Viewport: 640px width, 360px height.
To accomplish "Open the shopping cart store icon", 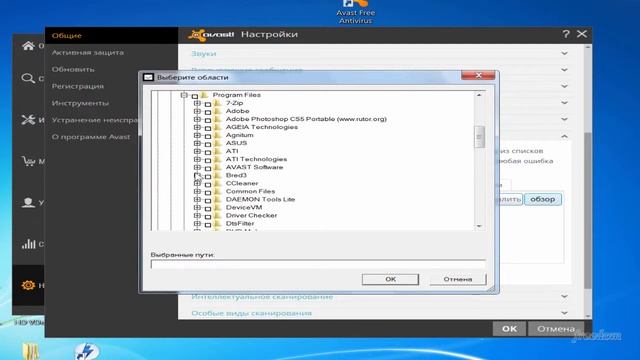I will coord(28,161).
